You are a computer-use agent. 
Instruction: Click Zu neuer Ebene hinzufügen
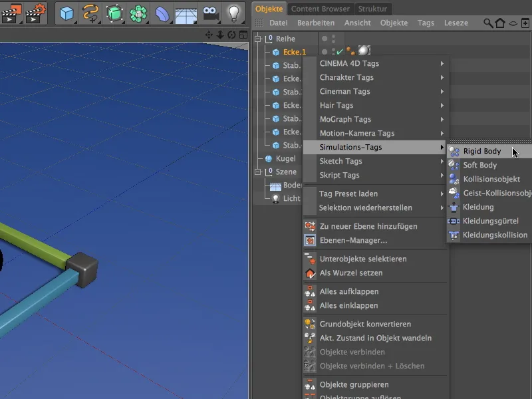[x=376, y=226]
